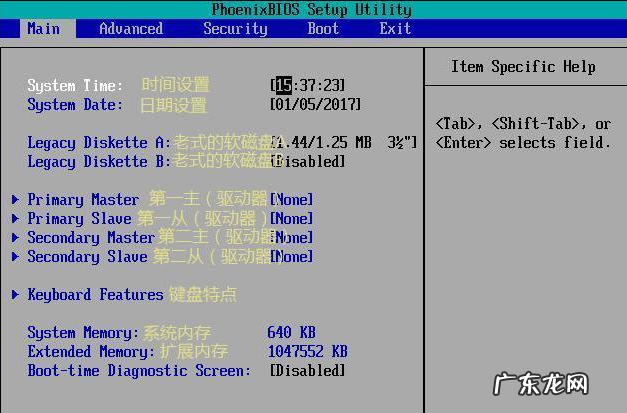
Task: Open the Keyboard Features submenu entry
Action: coord(95,295)
